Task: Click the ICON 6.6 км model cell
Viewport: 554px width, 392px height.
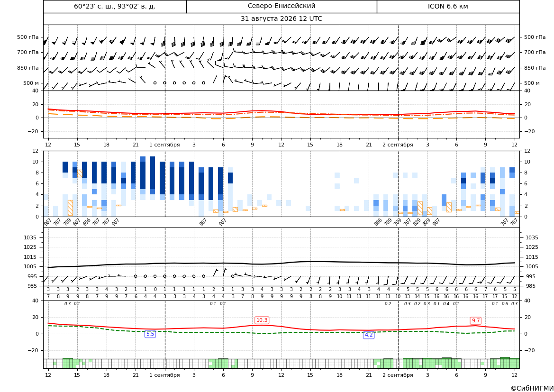Action: point(448,6)
